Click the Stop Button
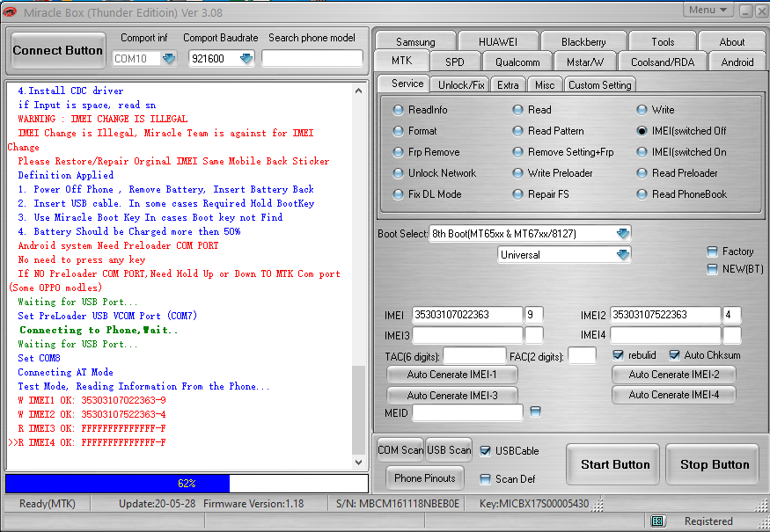This screenshot has height=532, width=770. (x=714, y=464)
